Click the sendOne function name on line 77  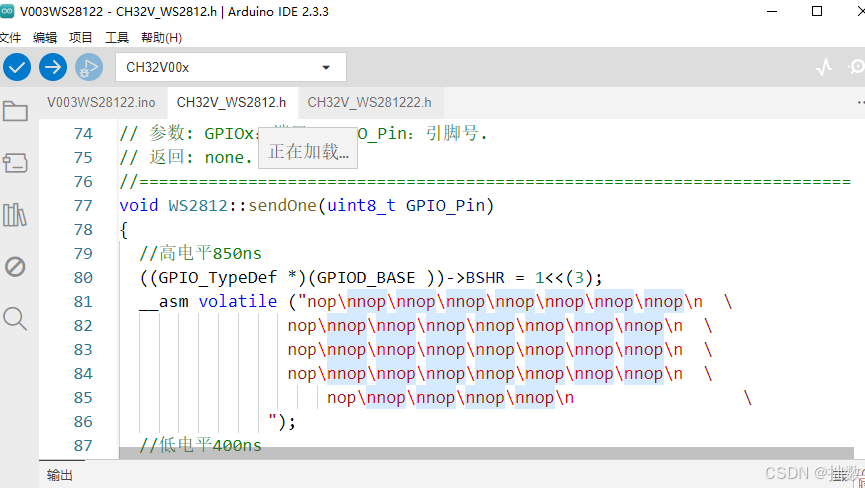click(282, 206)
